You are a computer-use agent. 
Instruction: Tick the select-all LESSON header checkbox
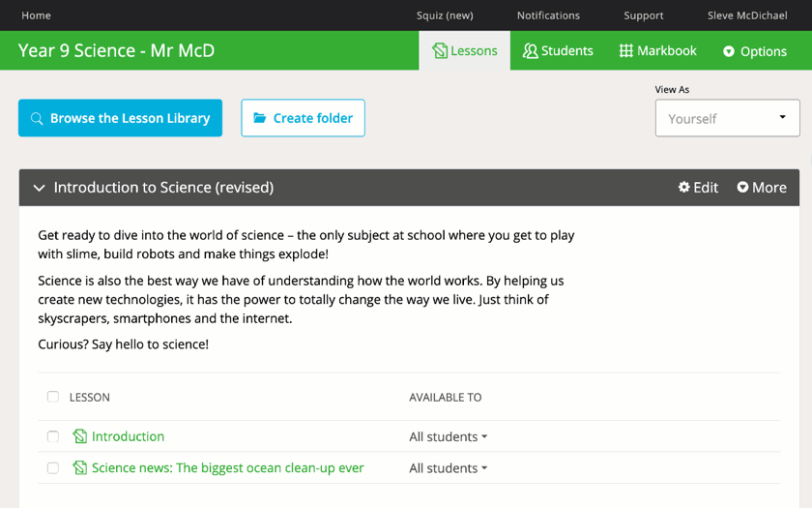pyautogui.click(x=53, y=397)
